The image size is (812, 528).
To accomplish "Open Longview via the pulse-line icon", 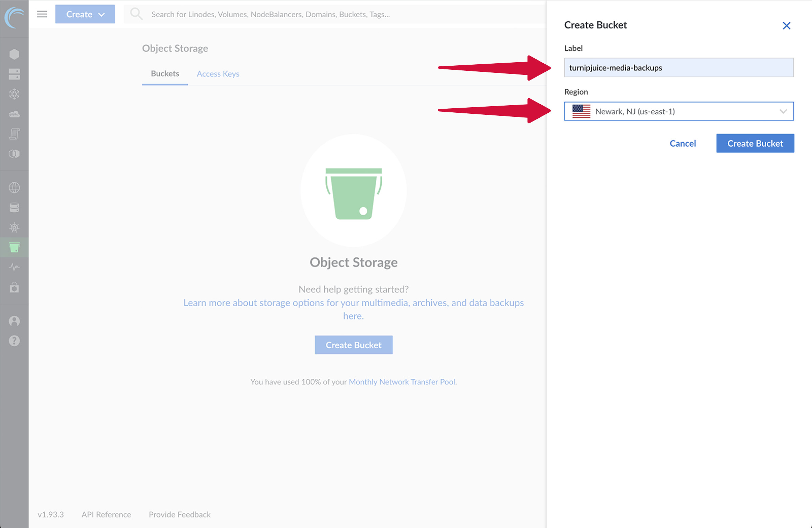I will (14, 267).
